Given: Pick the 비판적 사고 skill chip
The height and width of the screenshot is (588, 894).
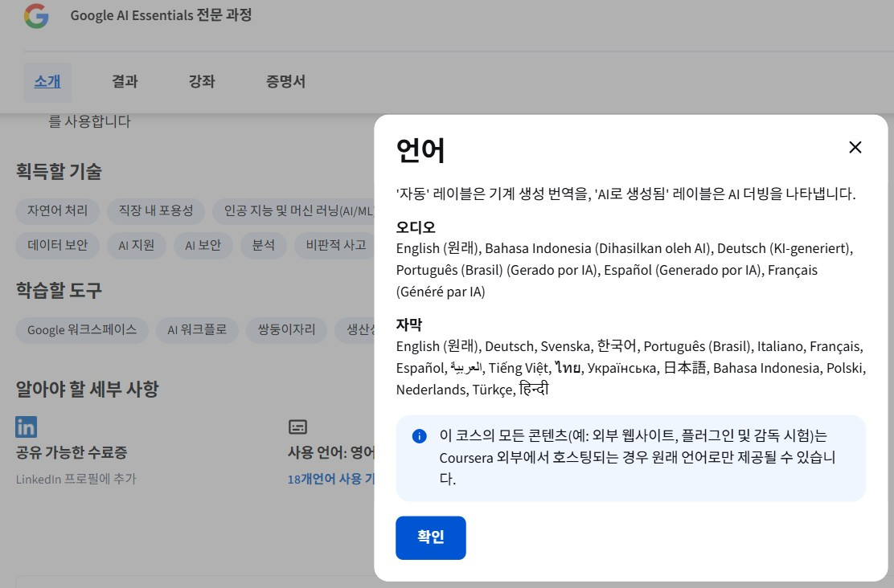Looking at the screenshot, I should (x=334, y=246).
